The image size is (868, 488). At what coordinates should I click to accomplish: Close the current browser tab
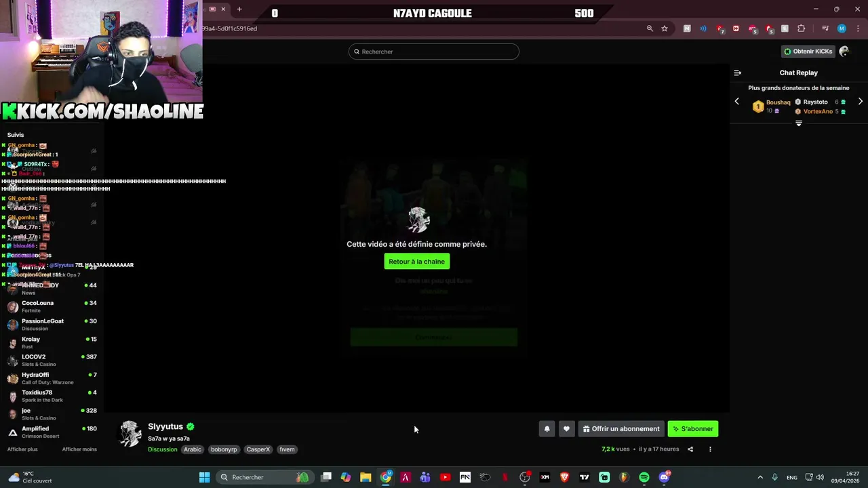[223, 9]
